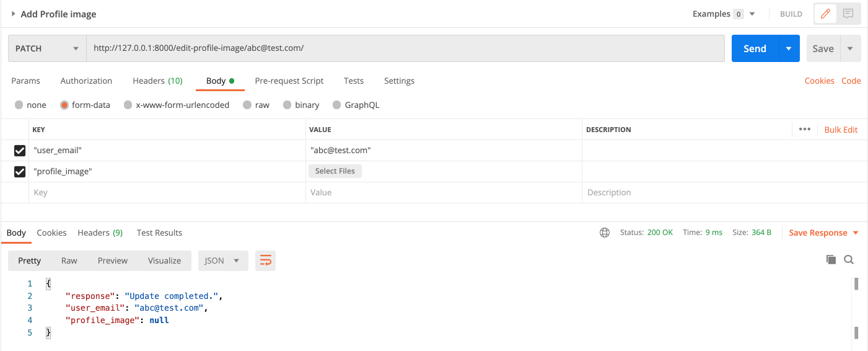This screenshot has height=351, width=868.
Task: Open the Params tab
Action: tap(25, 81)
